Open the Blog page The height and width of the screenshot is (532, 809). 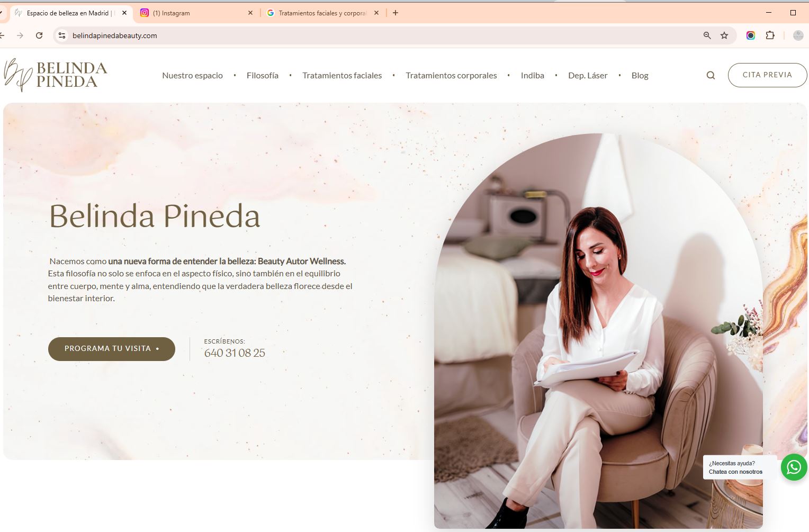click(640, 75)
